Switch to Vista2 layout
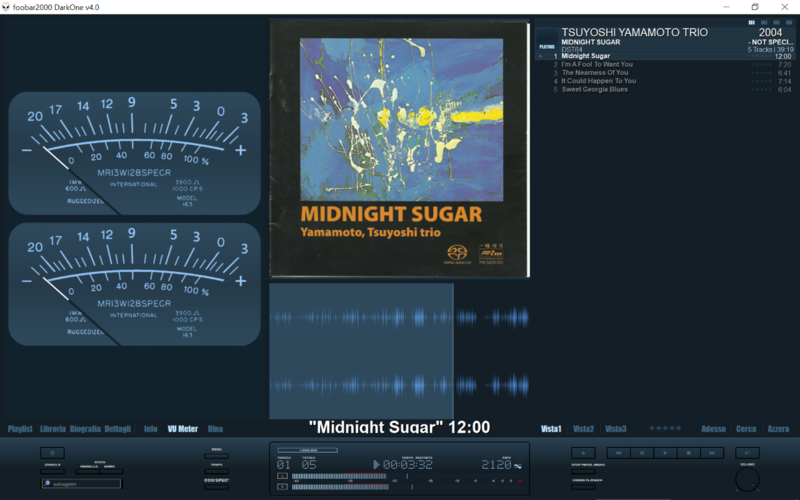800x500 pixels. point(583,429)
